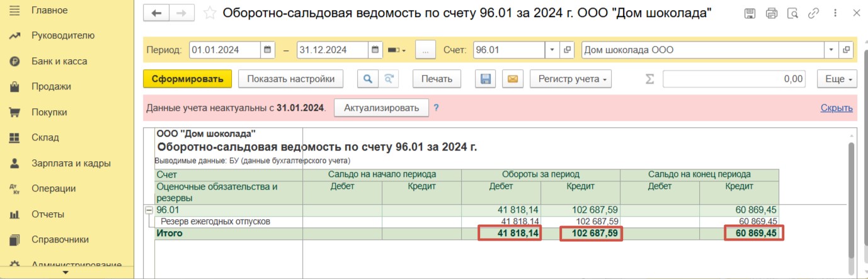Add the report to favorites with the star

tap(210, 13)
